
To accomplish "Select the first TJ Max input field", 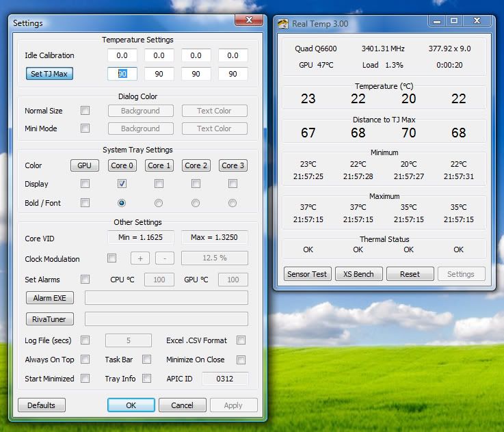I will (x=122, y=74).
